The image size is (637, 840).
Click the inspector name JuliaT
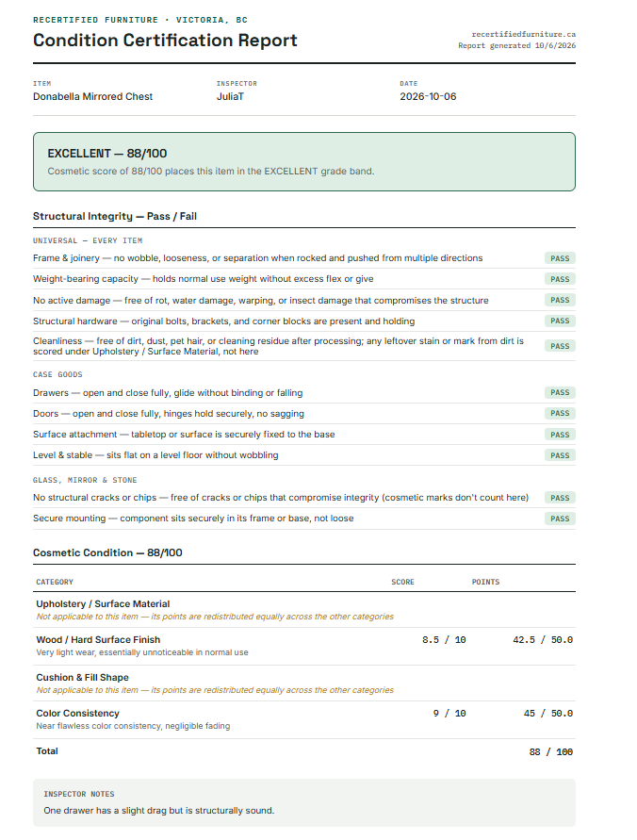(x=230, y=96)
